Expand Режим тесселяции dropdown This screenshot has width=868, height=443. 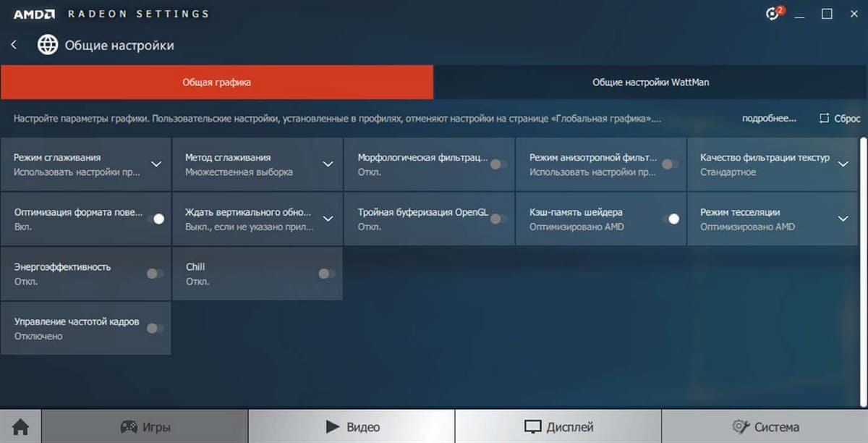point(843,219)
